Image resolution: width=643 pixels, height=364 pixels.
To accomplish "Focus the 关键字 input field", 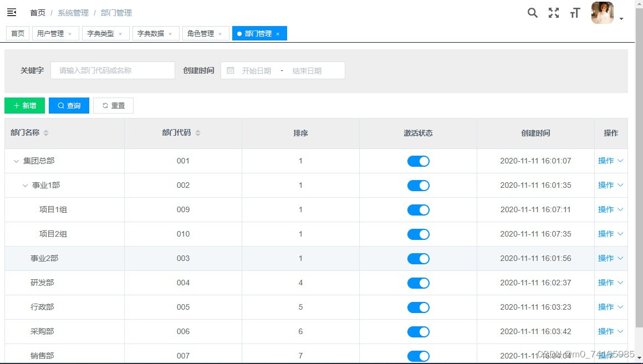I will (113, 70).
